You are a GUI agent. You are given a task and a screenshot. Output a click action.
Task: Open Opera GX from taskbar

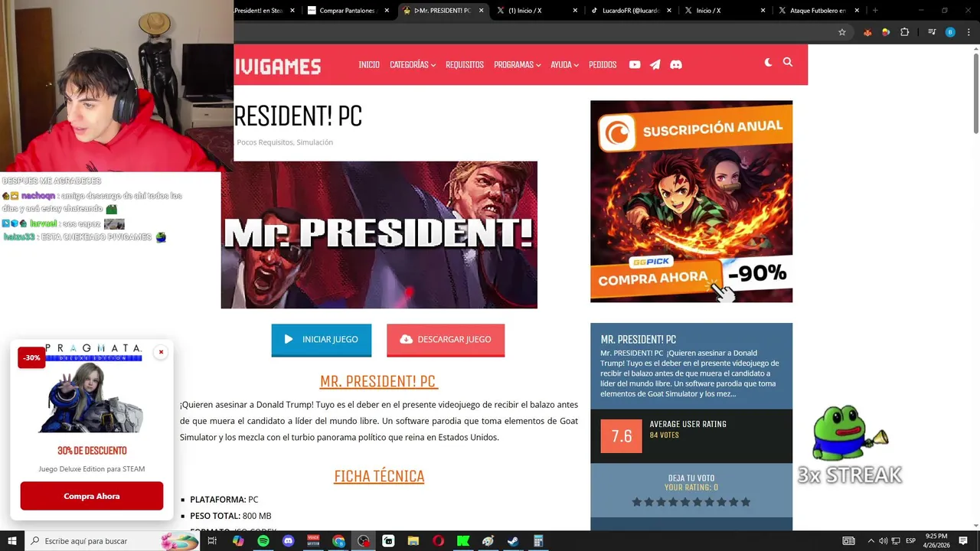pyautogui.click(x=438, y=541)
